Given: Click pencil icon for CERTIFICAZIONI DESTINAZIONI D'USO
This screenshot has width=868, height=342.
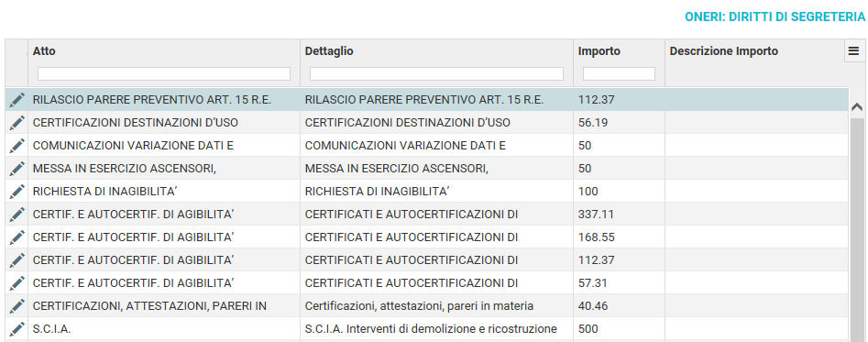Looking at the screenshot, I should pos(17,123).
